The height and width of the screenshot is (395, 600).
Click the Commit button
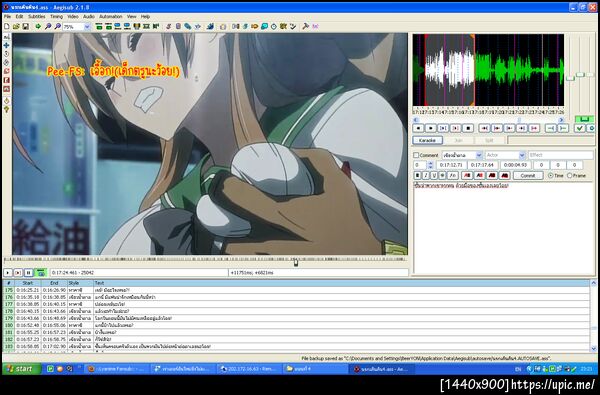point(528,175)
